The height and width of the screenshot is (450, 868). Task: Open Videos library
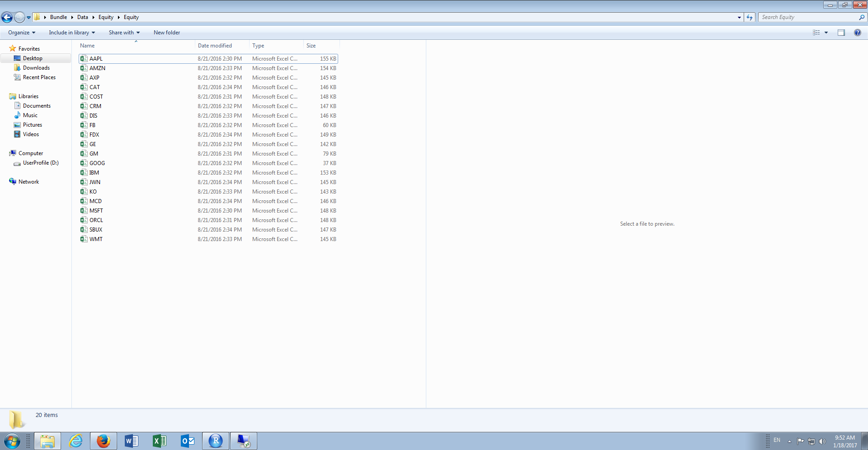tap(31, 134)
